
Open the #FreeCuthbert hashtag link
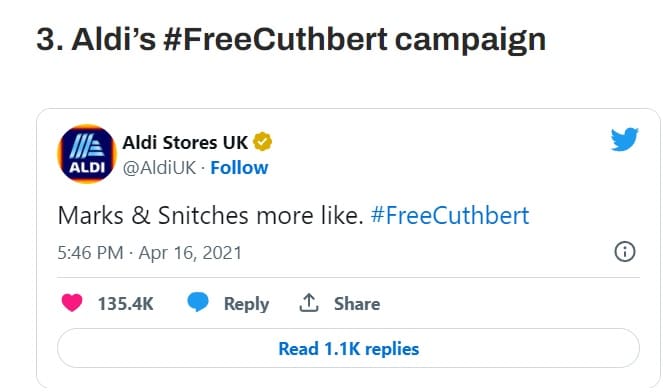(x=450, y=216)
